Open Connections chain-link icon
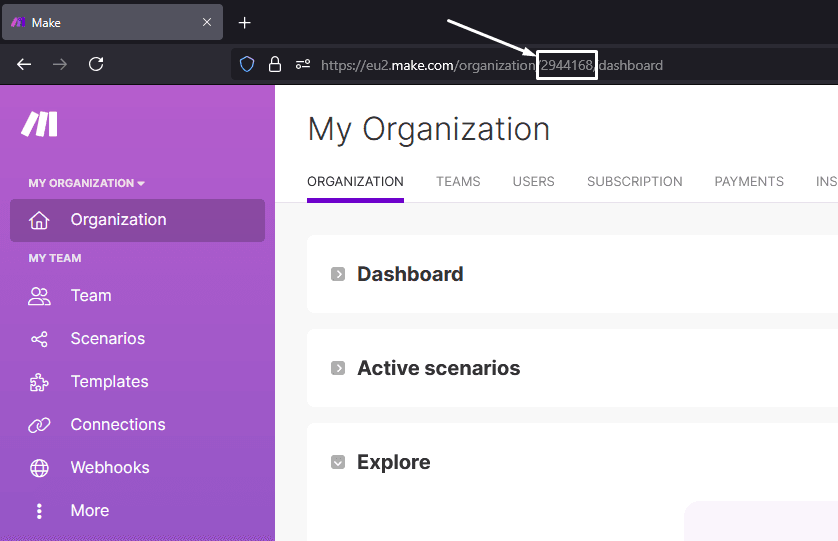Image resolution: width=838 pixels, height=541 pixels. point(39,425)
